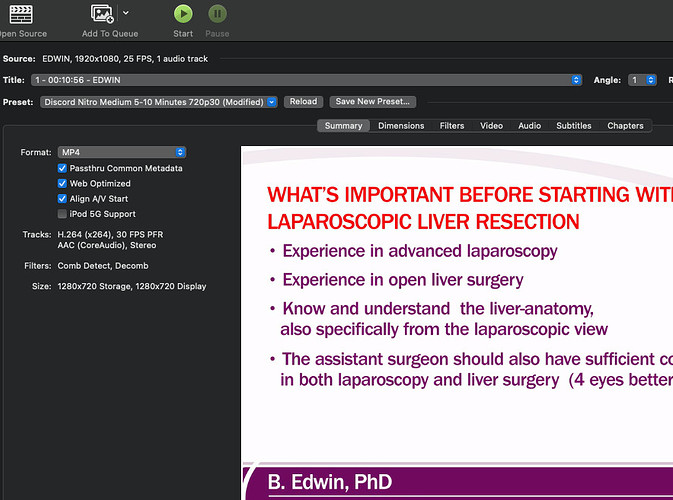Switch to the Dimensions tab

[401, 126]
